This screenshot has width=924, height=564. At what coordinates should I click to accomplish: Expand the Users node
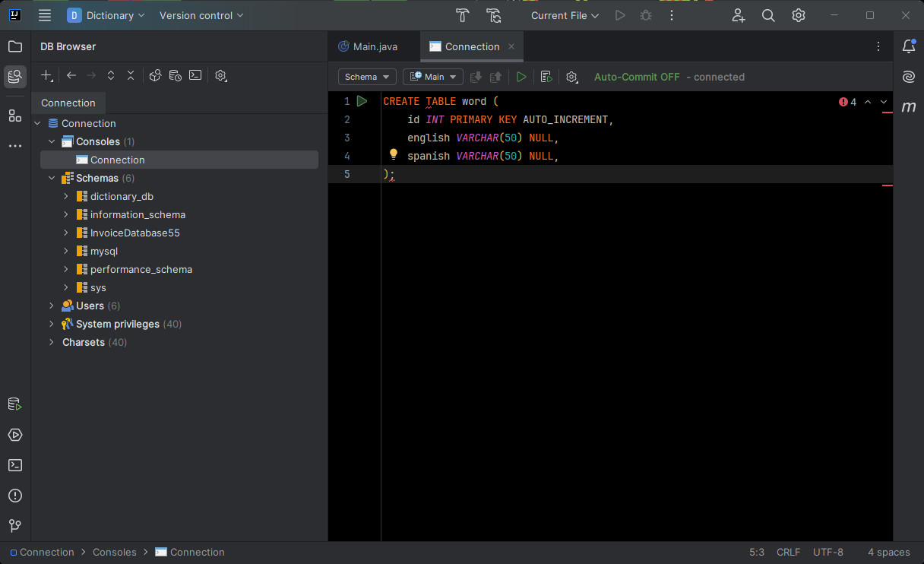tap(50, 306)
